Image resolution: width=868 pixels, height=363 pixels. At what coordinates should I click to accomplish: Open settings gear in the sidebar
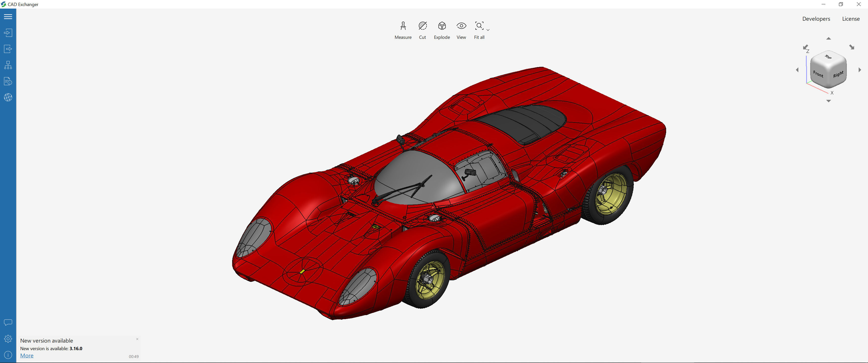[x=8, y=339]
